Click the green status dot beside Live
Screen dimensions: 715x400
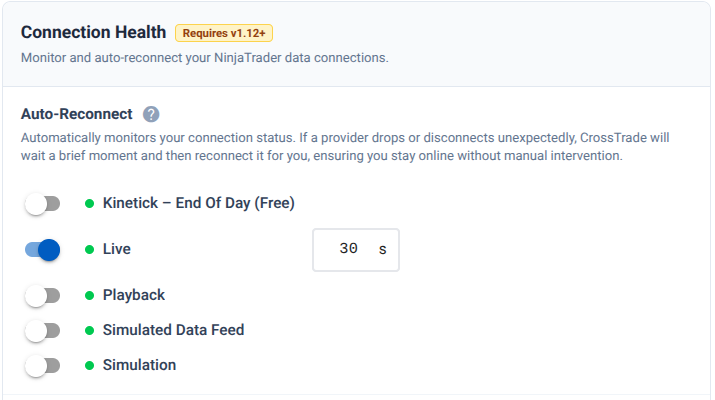[x=89, y=249]
